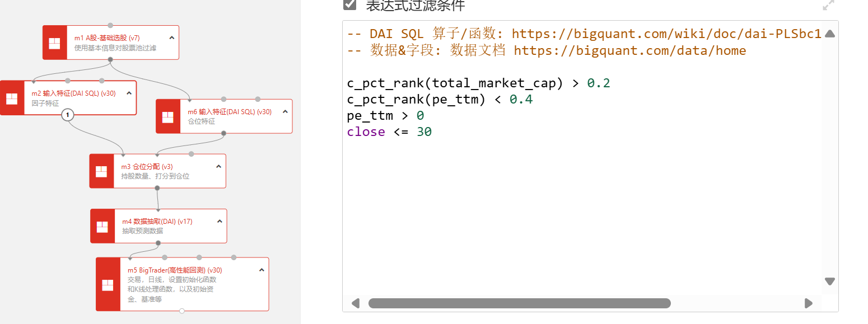Click the scroll down arrow in code editor

[x=830, y=281]
